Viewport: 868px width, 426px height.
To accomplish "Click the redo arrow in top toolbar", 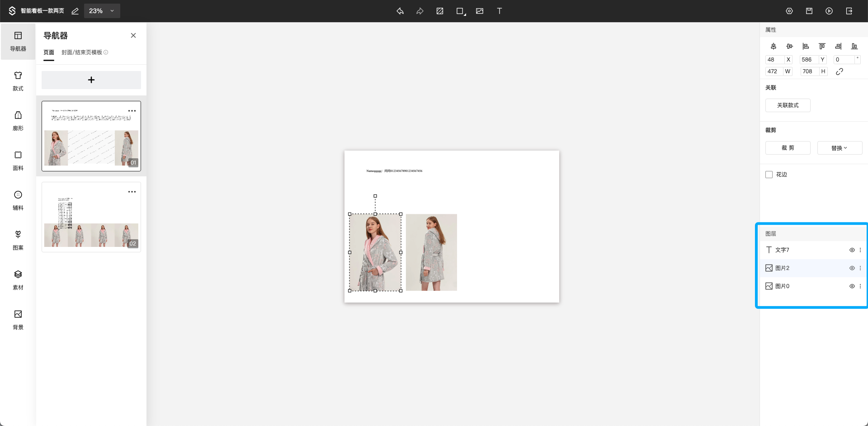I will 420,11.
